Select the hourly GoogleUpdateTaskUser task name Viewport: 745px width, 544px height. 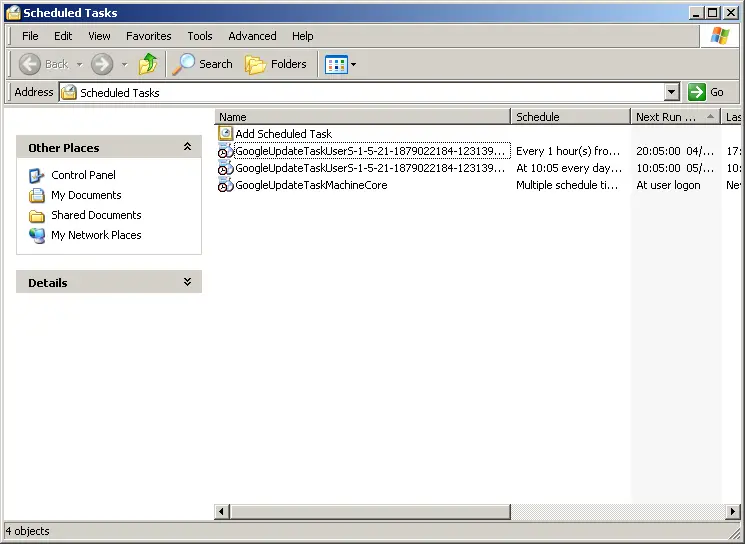370,151
